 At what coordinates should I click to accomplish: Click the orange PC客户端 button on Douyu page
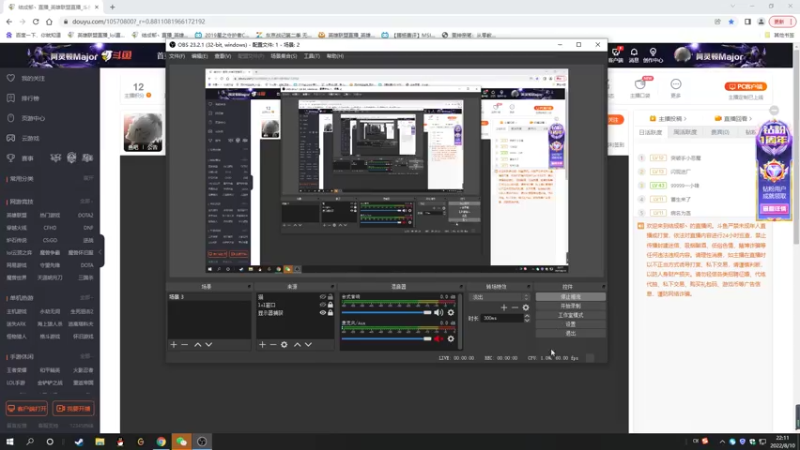745,87
